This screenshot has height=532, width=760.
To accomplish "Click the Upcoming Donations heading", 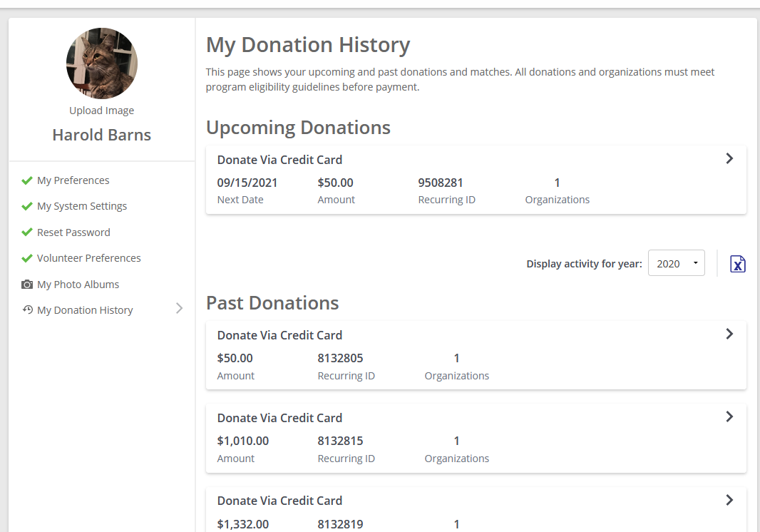I will coord(298,128).
